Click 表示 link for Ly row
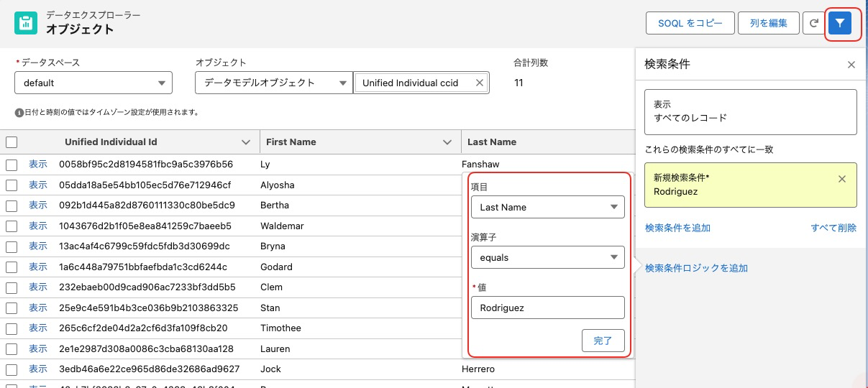Screen dimensions: 868x388 pos(38,164)
